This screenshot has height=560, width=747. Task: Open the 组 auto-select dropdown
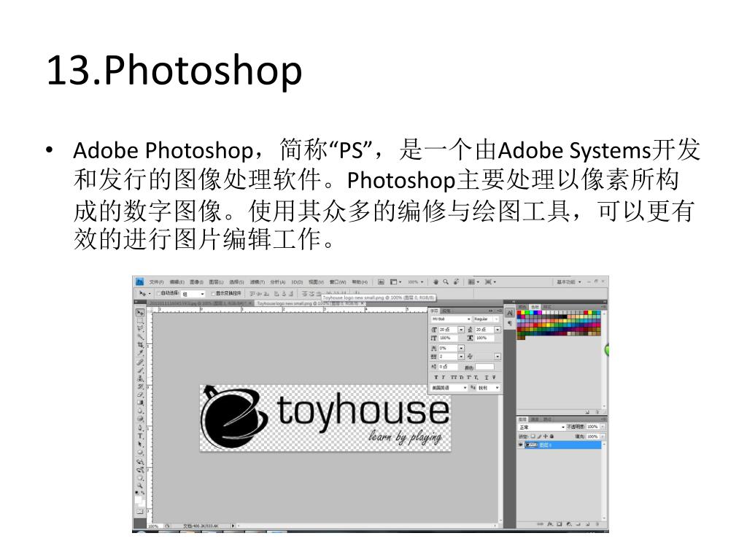tap(193, 294)
